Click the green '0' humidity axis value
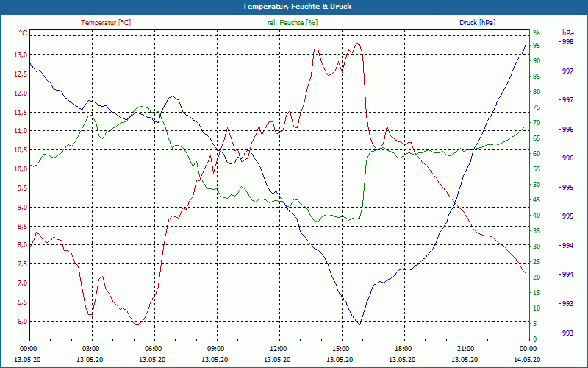Image resolution: width=588 pixels, height=368 pixels. [535, 339]
